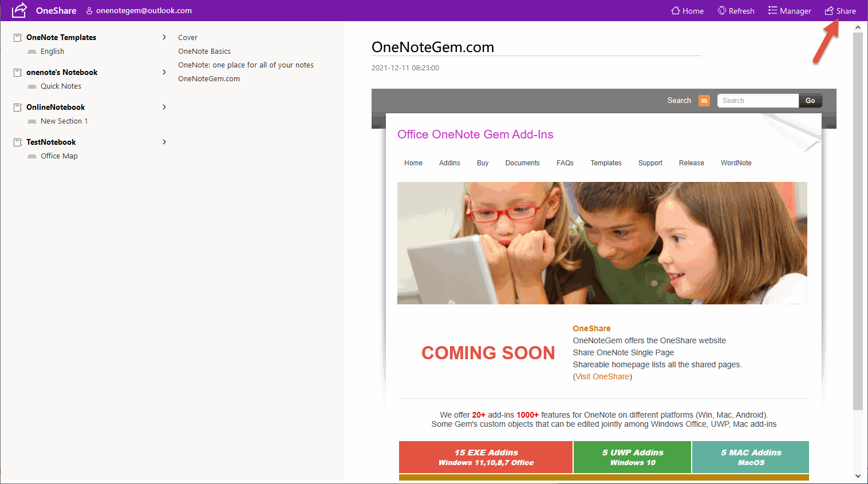This screenshot has width=868, height=484.
Task: Open Home from the top bar
Action: pos(687,11)
